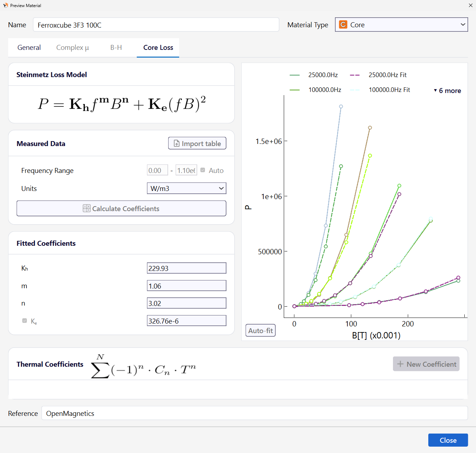Click the 25000.0Hz legend line swatch
This screenshot has width=476, height=453.
pos(295,75)
